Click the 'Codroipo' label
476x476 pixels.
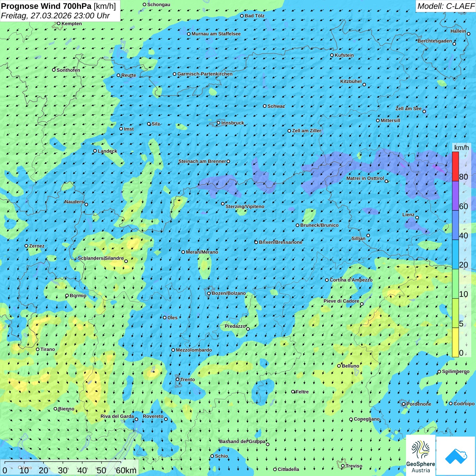[464, 404]
